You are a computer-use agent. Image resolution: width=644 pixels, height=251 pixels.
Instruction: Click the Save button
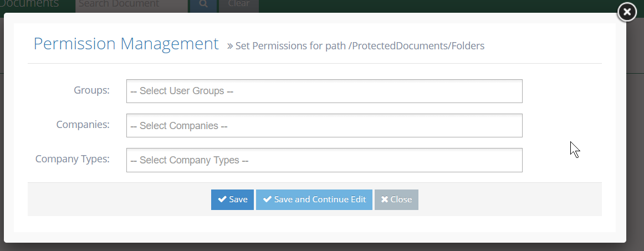232,199
